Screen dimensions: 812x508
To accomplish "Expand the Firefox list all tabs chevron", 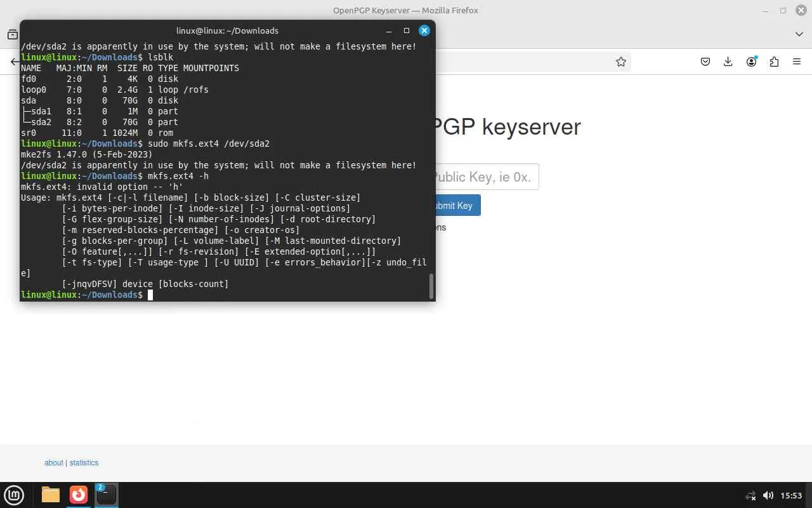I will pyautogui.click(x=799, y=34).
